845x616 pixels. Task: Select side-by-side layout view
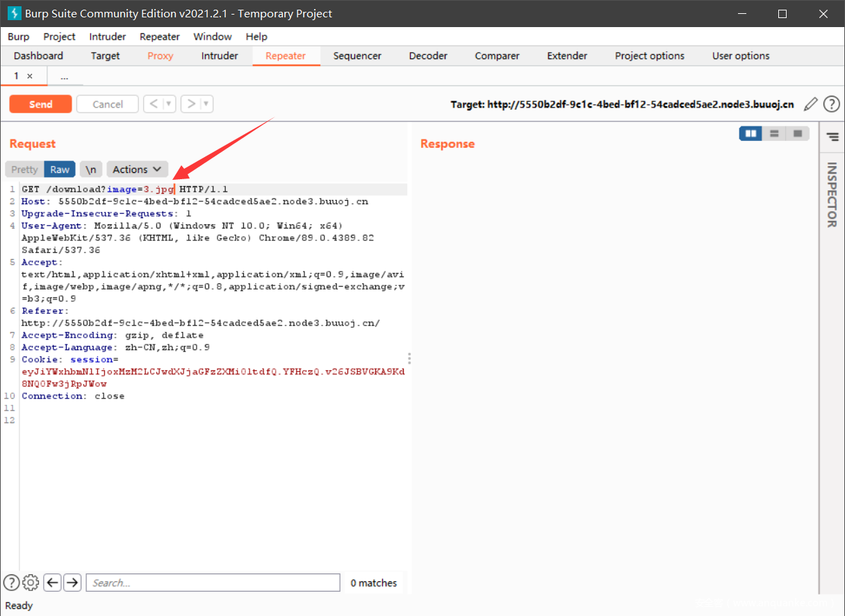[x=750, y=133]
